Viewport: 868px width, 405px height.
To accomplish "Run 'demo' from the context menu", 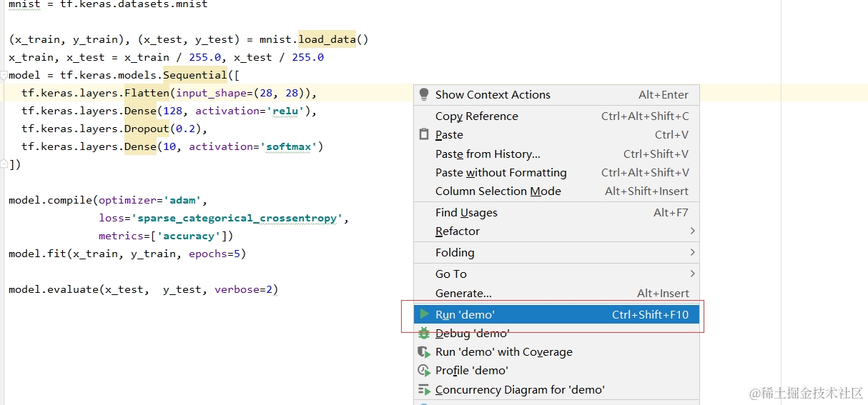I will pos(556,314).
